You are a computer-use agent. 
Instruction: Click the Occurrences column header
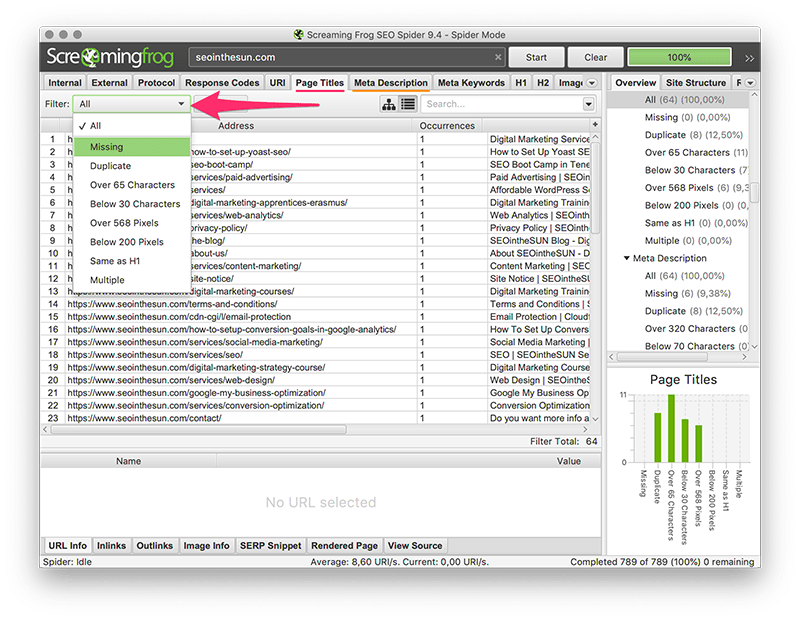click(447, 126)
